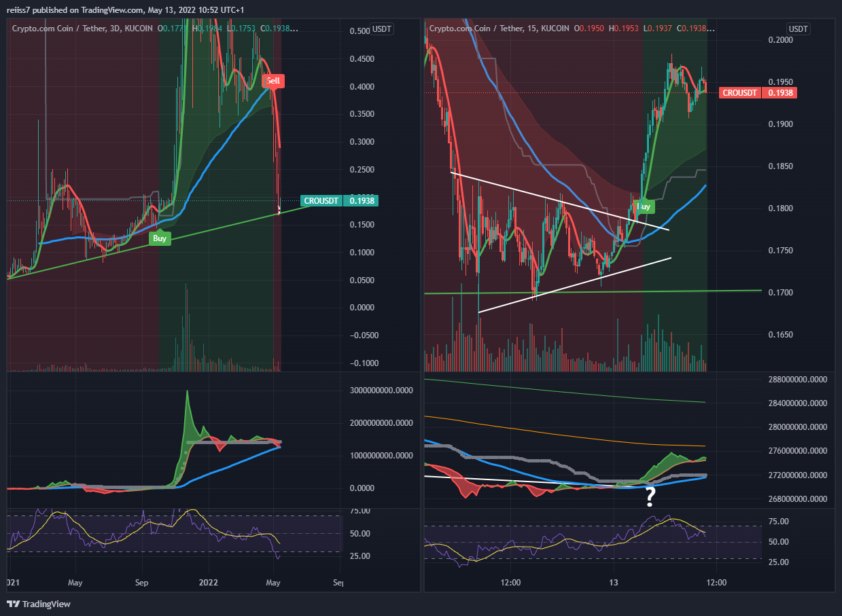Click the 15-minute chart symbol title

point(501,29)
